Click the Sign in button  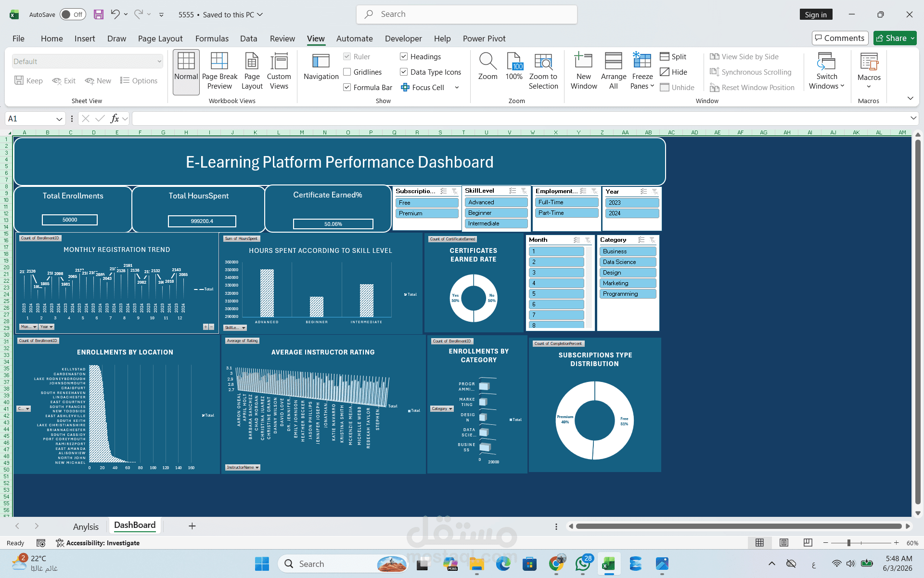[x=816, y=14]
